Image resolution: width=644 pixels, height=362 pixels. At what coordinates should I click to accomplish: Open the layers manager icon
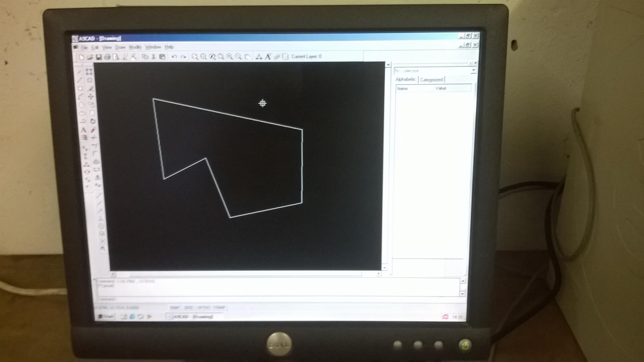click(285, 57)
